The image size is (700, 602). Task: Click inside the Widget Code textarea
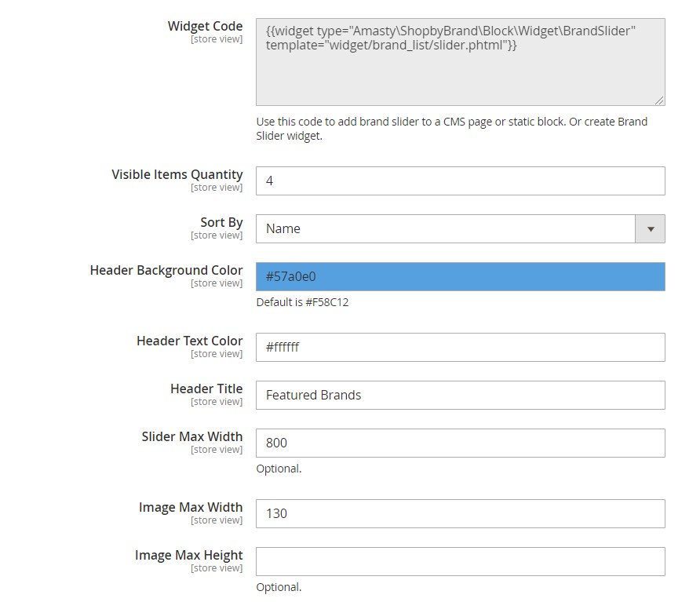point(461,62)
